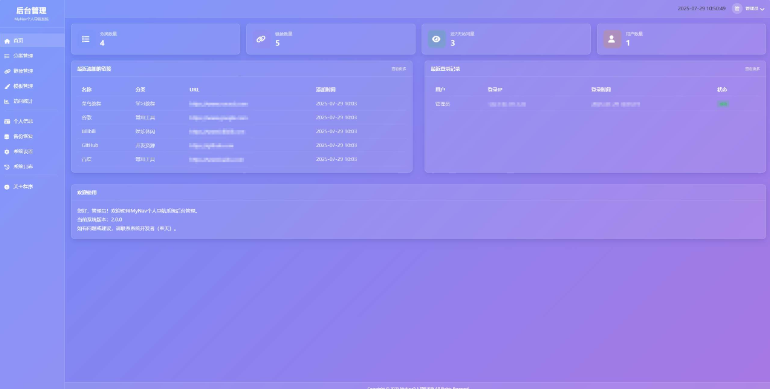Click the GitHub row in recent links table

click(242, 145)
